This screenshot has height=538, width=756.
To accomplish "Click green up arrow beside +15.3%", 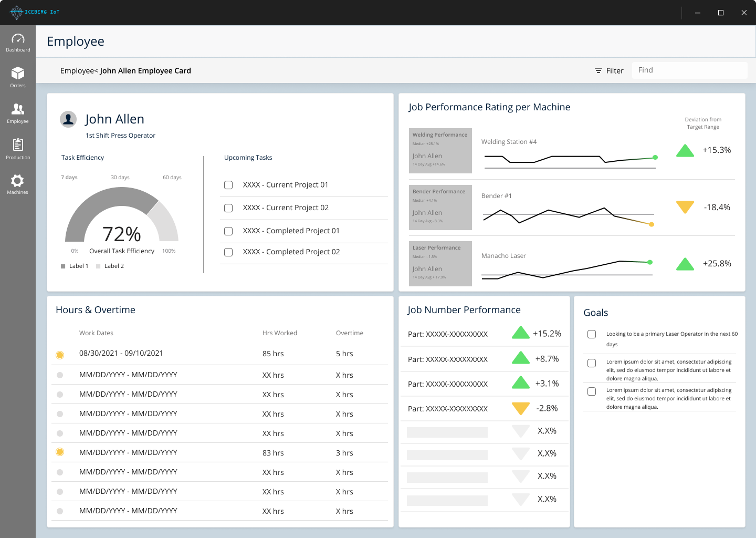I will (685, 150).
